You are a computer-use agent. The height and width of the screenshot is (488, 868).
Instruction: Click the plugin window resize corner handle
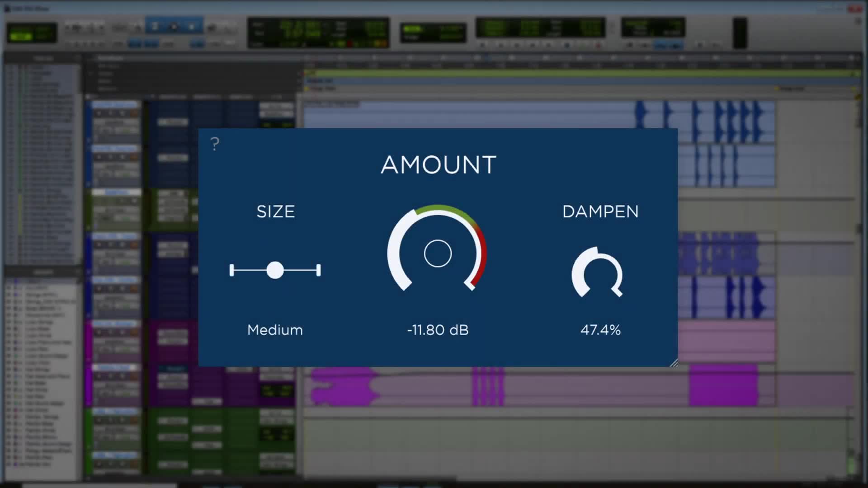tap(674, 362)
